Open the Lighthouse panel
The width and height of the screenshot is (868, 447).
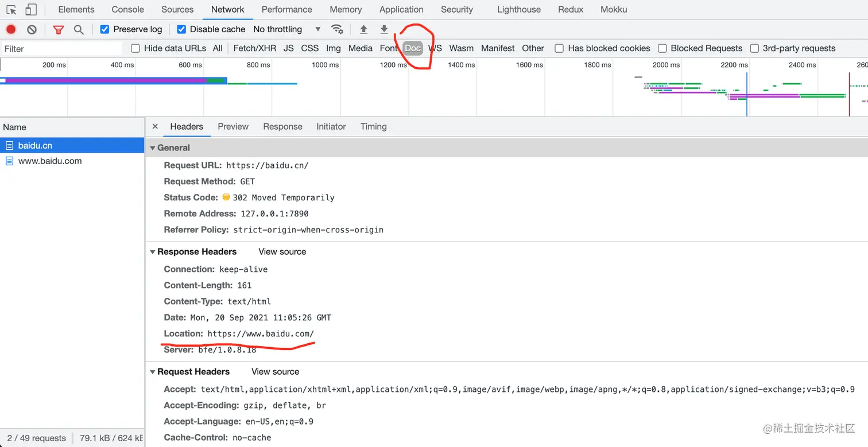click(x=519, y=10)
